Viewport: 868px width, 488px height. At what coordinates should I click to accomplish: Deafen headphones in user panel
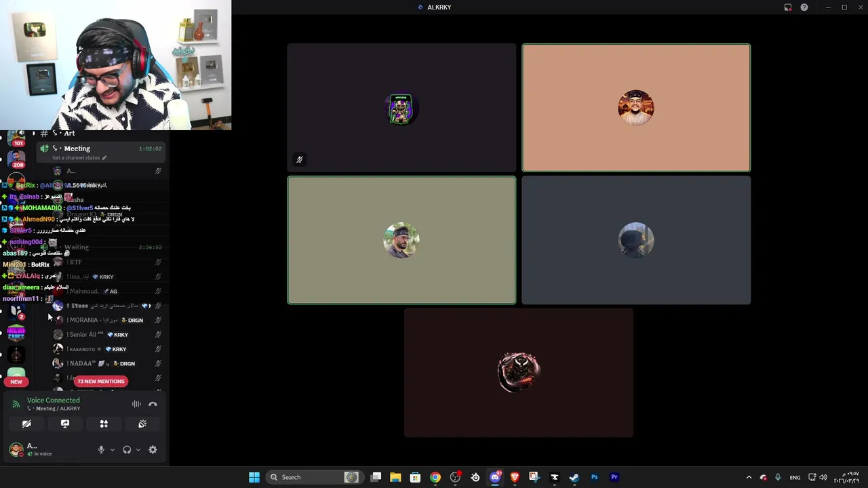127,449
